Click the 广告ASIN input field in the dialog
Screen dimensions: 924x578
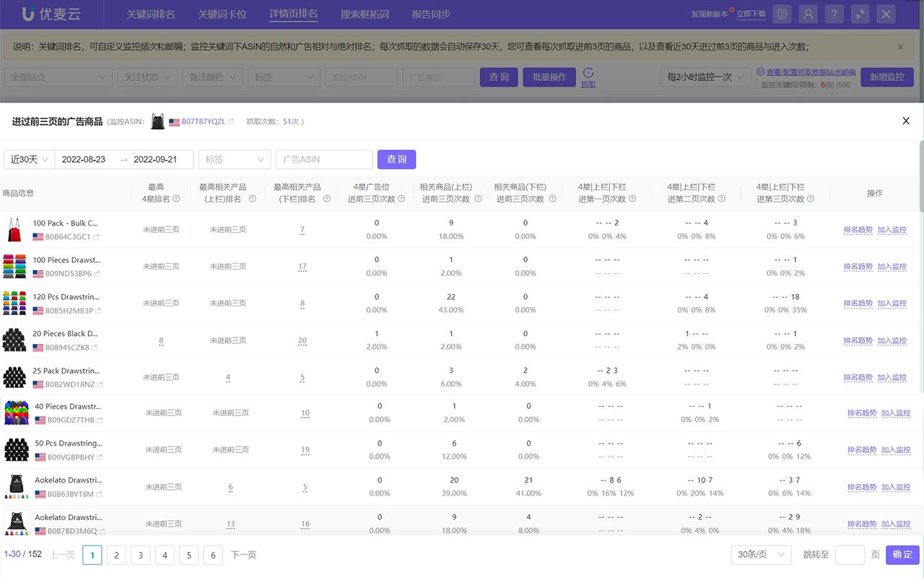click(323, 159)
